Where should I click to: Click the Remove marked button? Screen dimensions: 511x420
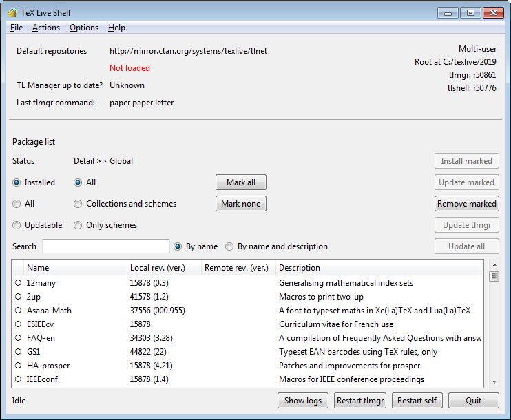(x=467, y=204)
